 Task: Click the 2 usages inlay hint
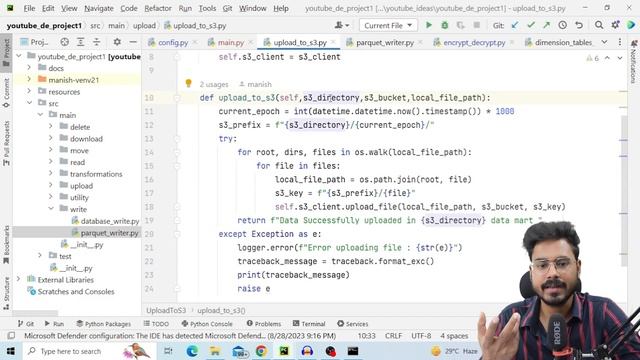tap(213, 84)
